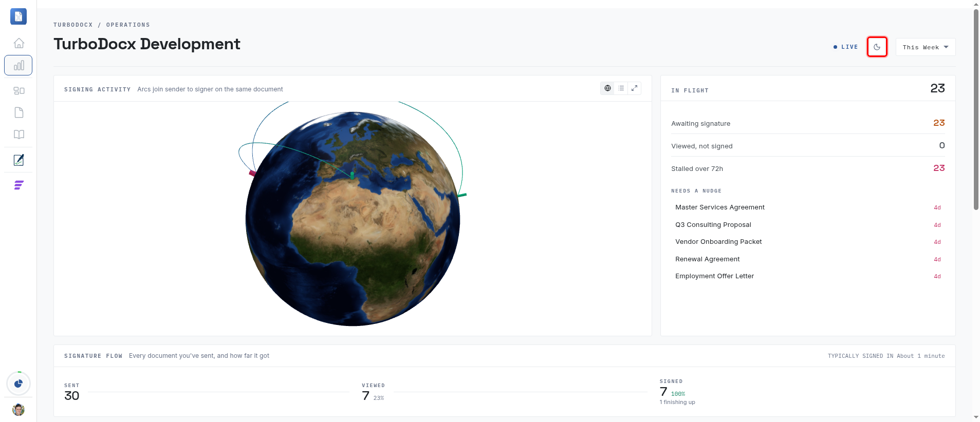Open Employment Offer Letter nudge item
Screen dimensions: 980x422
808,276
